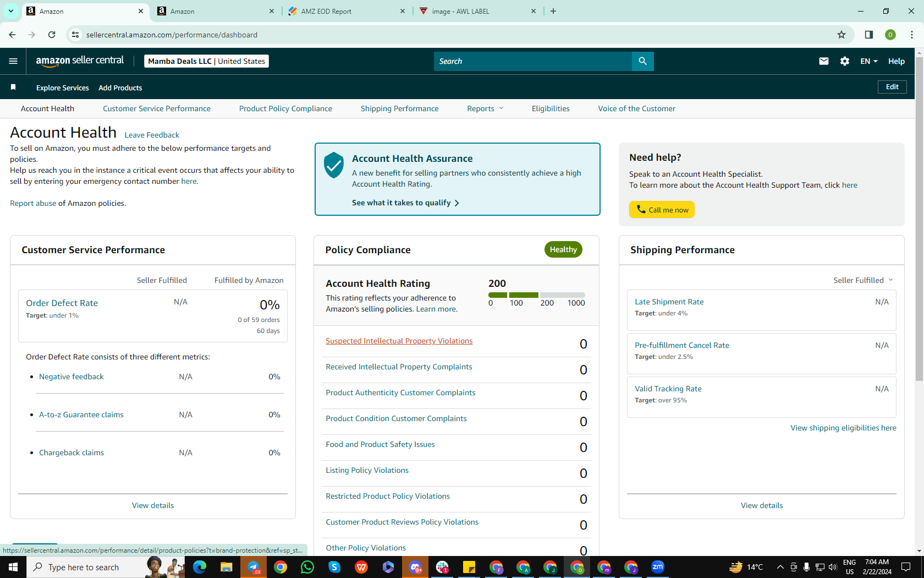
Task: Click the Leave Feedback link
Action: pos(152,135)
